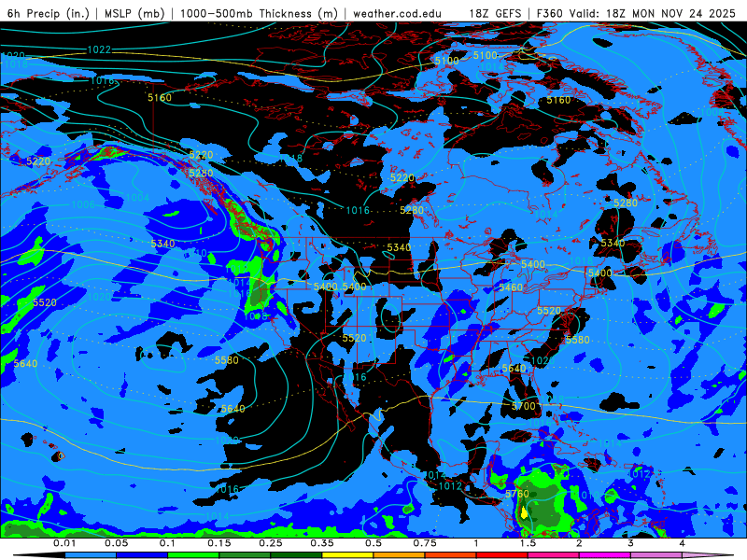This screenshot has height=560, width=747.
Task: Select the 5700 thickness contour label
Action: tap(524, 406)
